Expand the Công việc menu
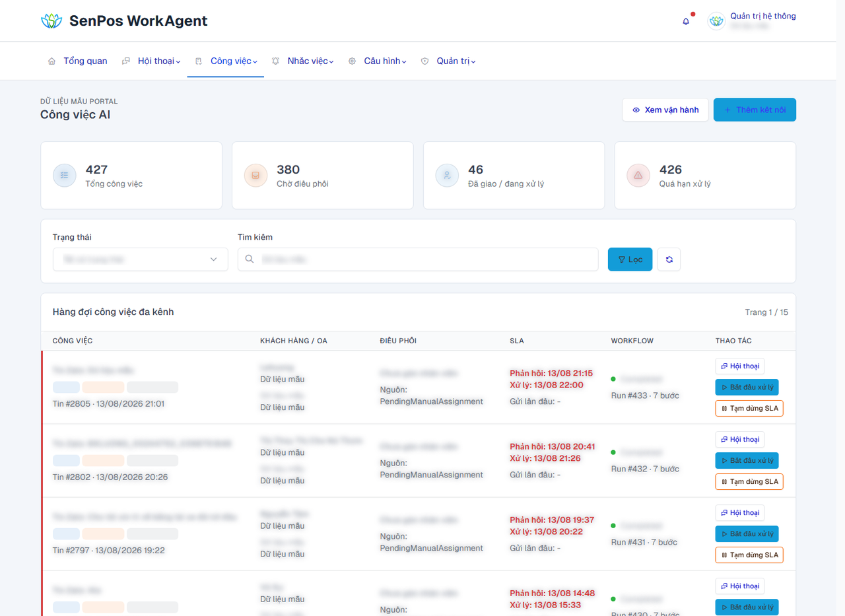The height and width of the screenshot is (616, 845). tap(226, 61)
